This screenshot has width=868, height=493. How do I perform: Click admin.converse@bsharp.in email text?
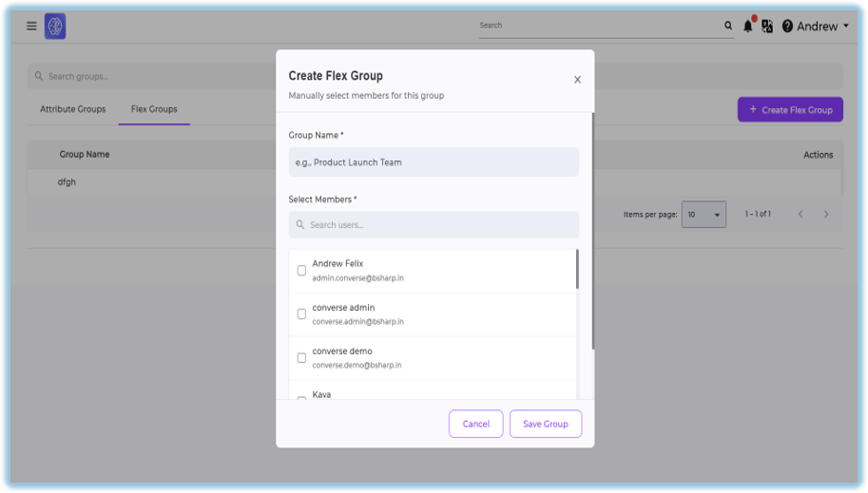[357, 277]
